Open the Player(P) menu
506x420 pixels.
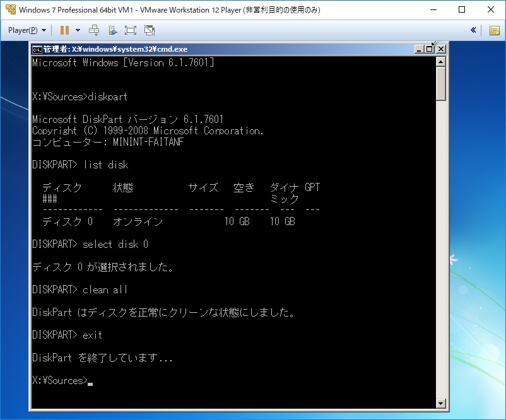tap(27, 30)
